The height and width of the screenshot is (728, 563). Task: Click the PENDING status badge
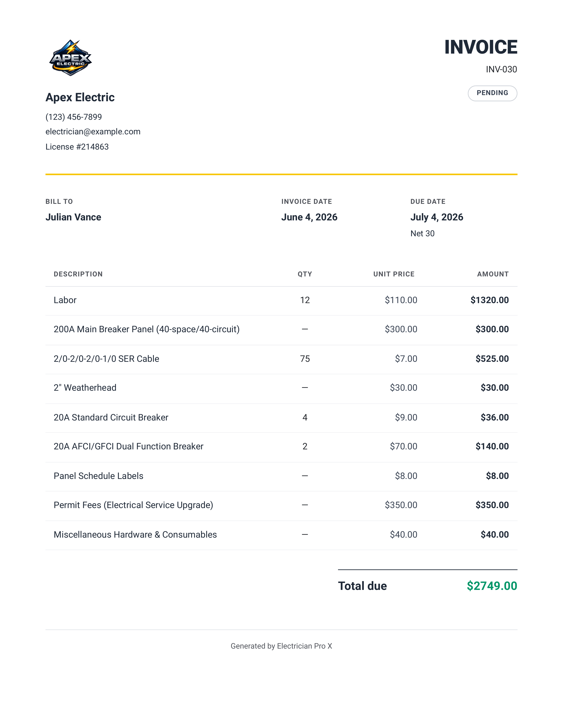492,93
